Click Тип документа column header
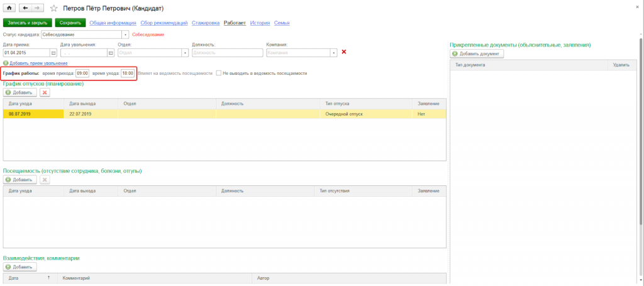 pyautogui.click(x=529, y=65)
